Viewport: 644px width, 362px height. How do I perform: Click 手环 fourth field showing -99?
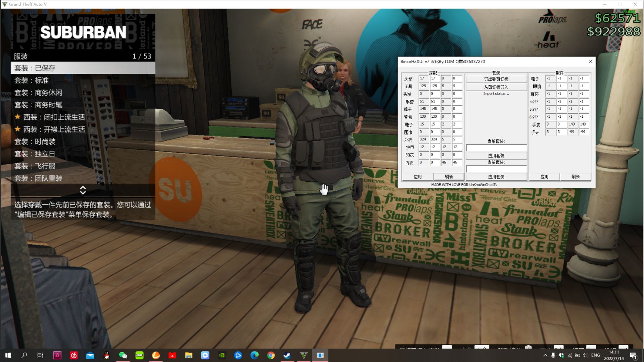click(584, 132)
